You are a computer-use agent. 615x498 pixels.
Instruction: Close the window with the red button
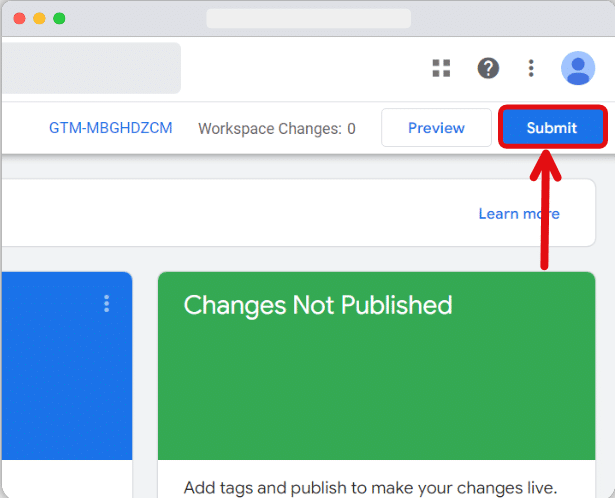point(19,18)
